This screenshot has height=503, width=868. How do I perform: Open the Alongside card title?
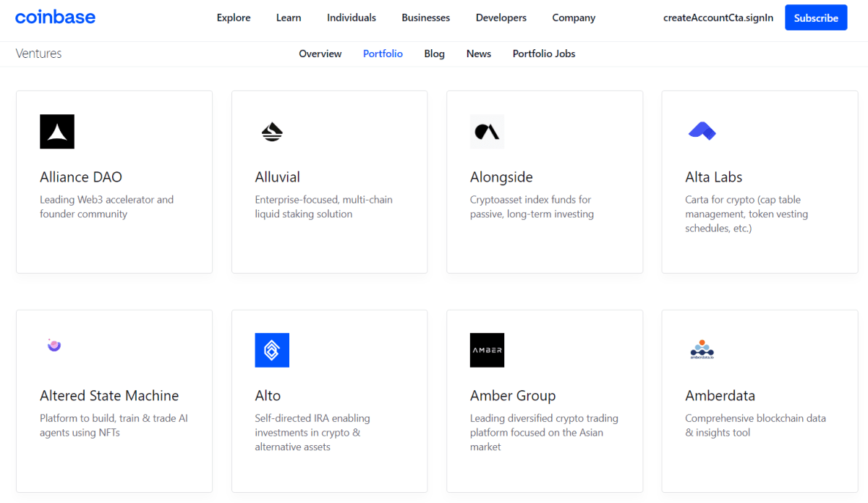(501, 177)
